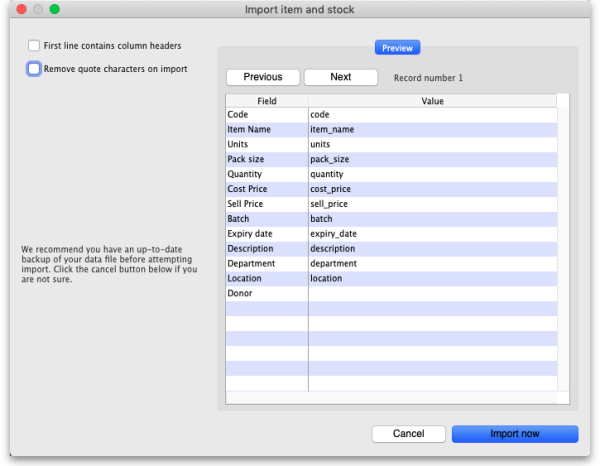The width and height of the screenshot is (600, 466).
Task: Click the empty Donor value cell
Action: tap(432, 293)
